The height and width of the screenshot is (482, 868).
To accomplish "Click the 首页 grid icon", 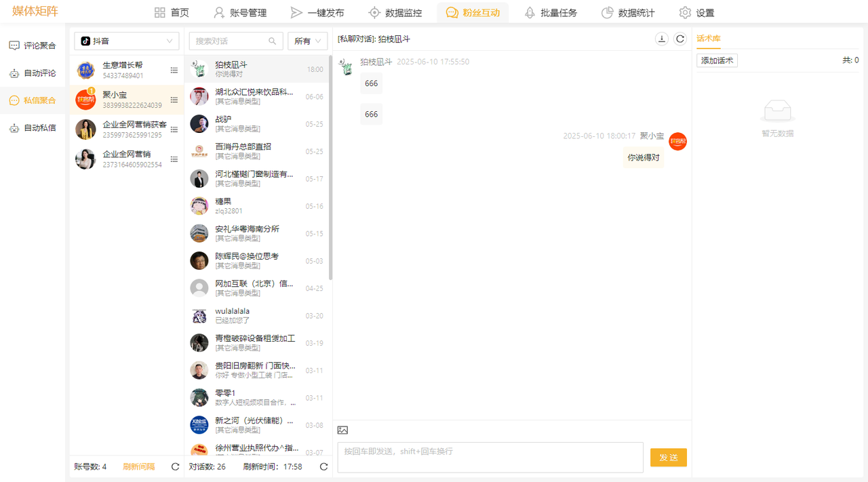I will (160, 12).
